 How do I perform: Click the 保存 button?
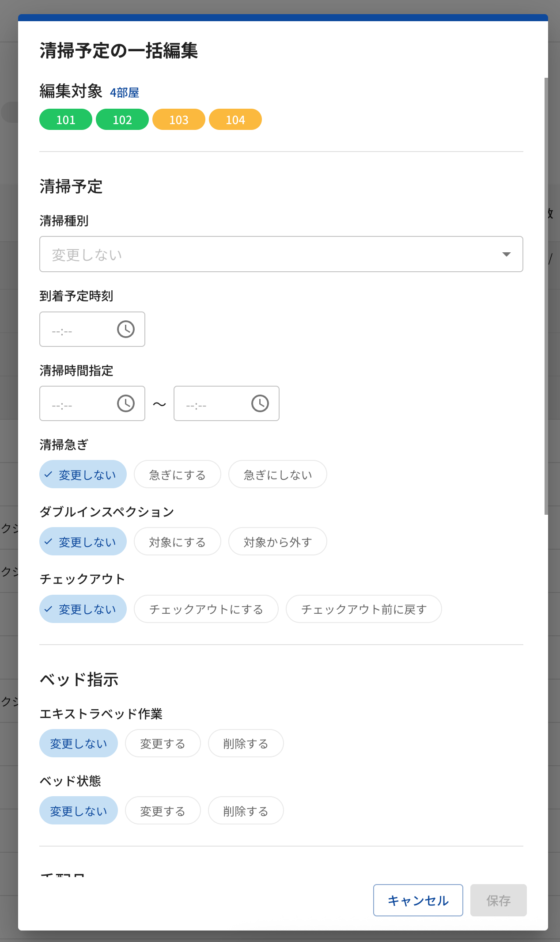pyautogui.click(x=498, y=900)
